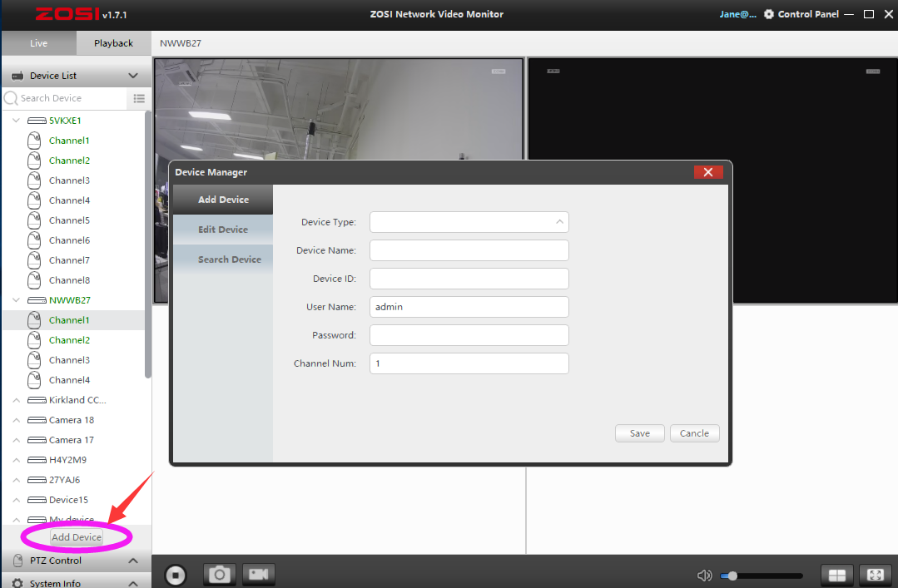Click the video record camcorder icon
The width and height of the screenshot is (898, 588).
pos(259,575)
